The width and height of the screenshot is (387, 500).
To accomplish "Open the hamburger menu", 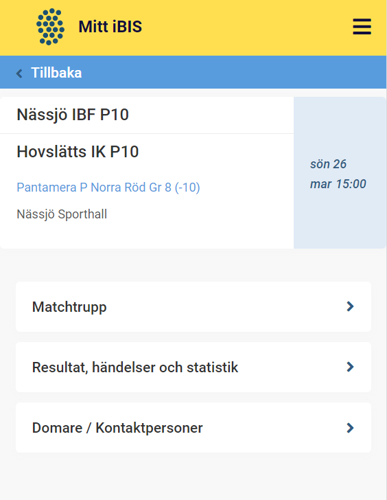I will tap(362, 27).
